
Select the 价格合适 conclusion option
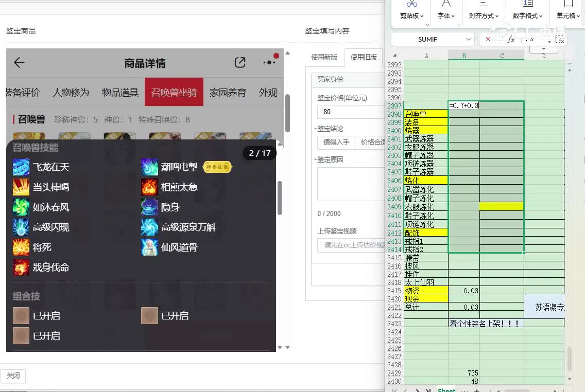pyautogui.click(x=372, y=142)
